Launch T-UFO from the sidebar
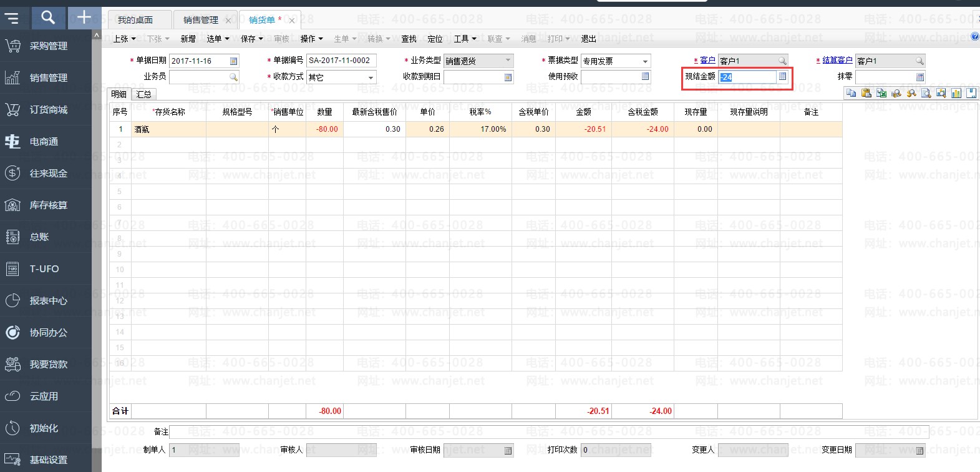Screen dimensions: 980x472 (x=46, y=268)
